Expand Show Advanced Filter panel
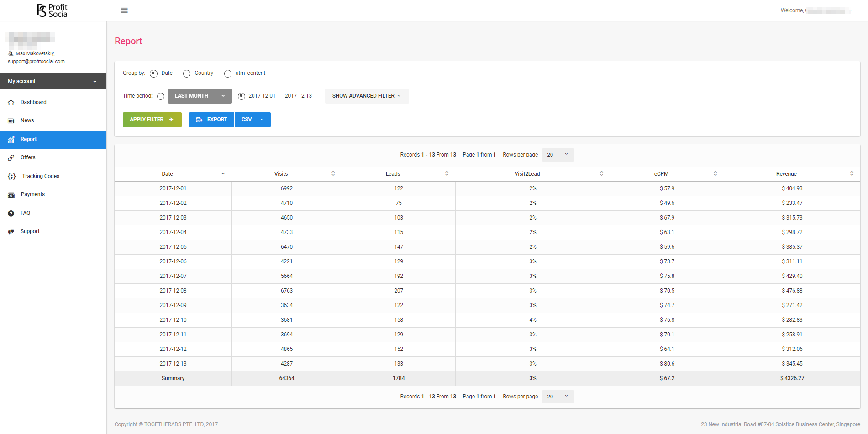The height and width of the screenshot is (434, 868). coord(367,96)
